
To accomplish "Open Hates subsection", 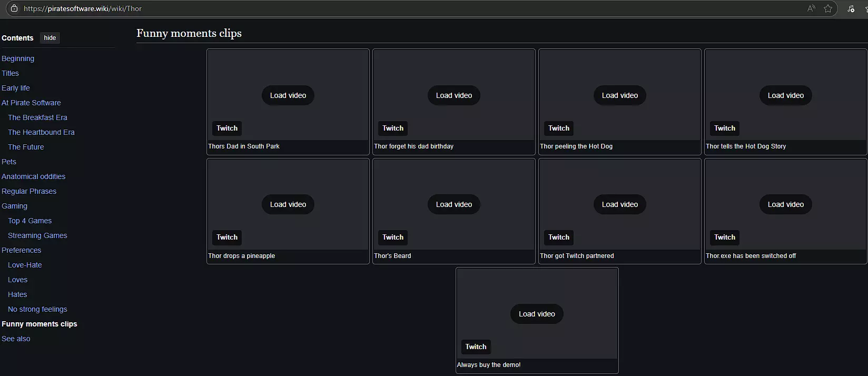I will (17, 294).
